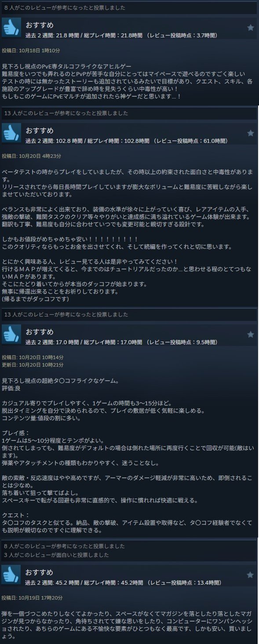Image resolution: width=259 pixels, height=644 pixels.
Task: Click updated date 10月20日 10時21分
Action: (x=33, y=365)
